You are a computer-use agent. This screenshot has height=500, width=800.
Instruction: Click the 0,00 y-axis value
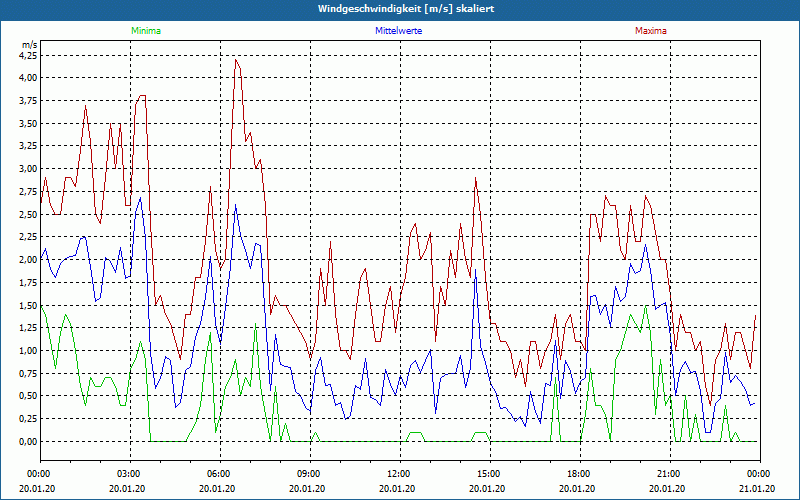[28, 441]
